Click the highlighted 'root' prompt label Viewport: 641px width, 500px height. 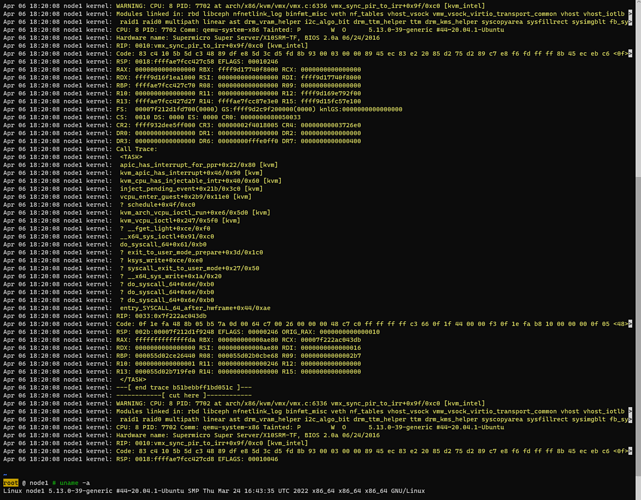click(x=11, y=483)
